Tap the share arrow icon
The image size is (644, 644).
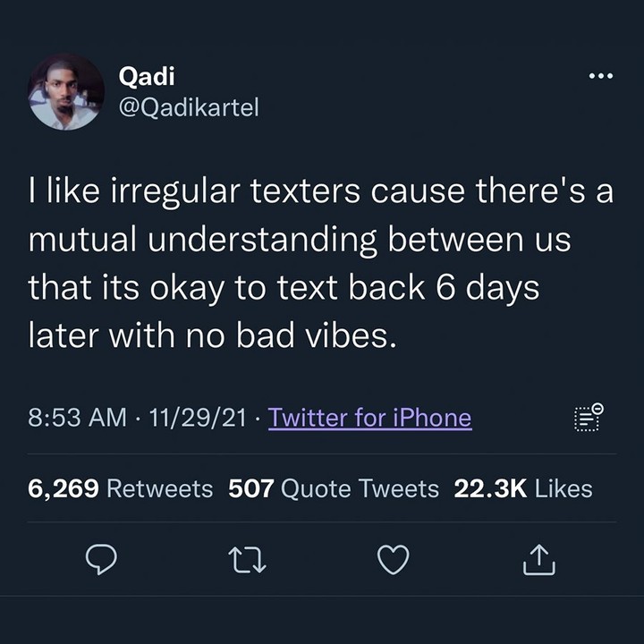click(538, 559)
